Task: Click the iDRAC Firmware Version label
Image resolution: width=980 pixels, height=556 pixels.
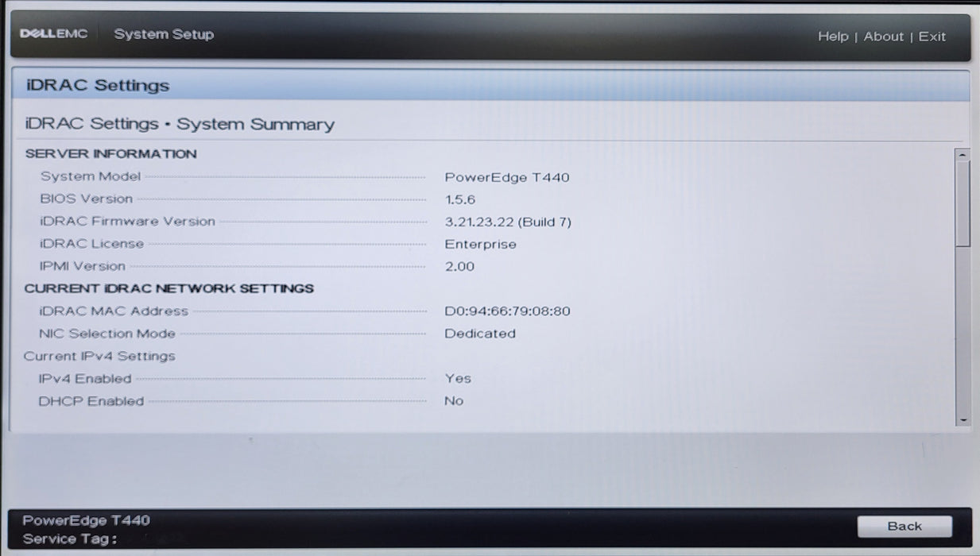Action: click(127, 221)
